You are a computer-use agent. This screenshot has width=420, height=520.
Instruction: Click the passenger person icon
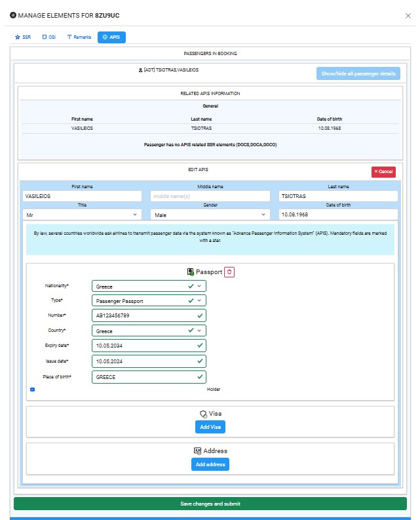[x=140, y=70]
